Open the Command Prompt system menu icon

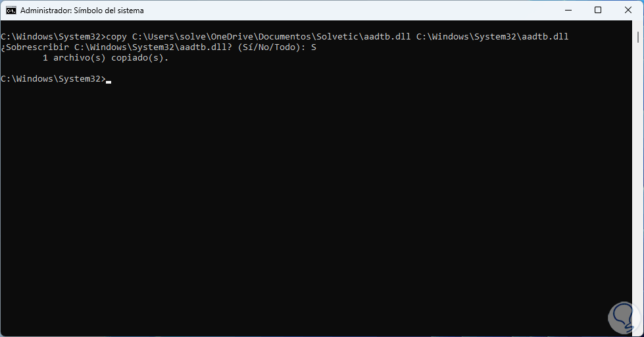pos(11,11)
